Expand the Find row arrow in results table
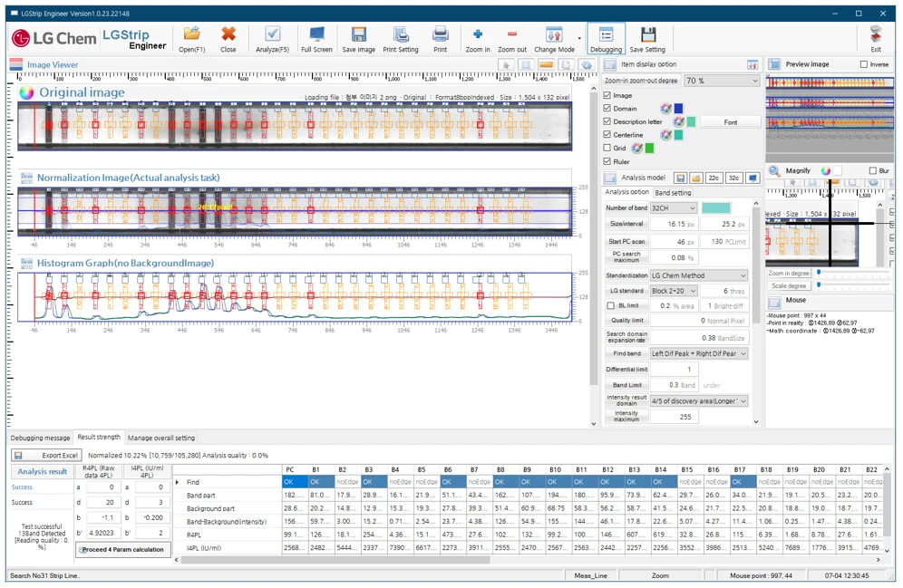The image size is (903, 588). tap(177, 482)
